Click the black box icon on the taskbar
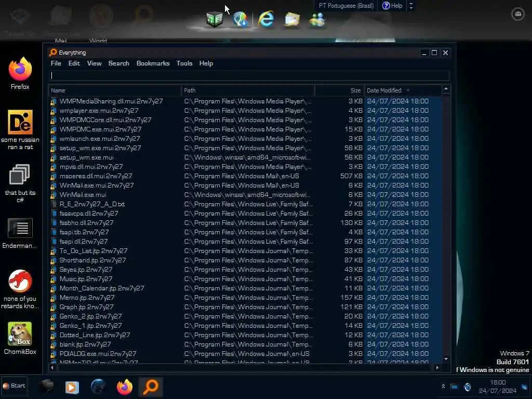This screenshot has height=399, width=532. point(46,386)
